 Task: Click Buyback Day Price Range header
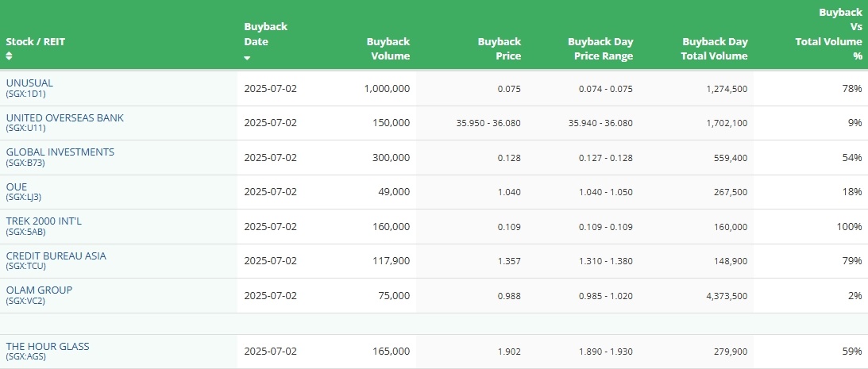(x=600, y=48)
